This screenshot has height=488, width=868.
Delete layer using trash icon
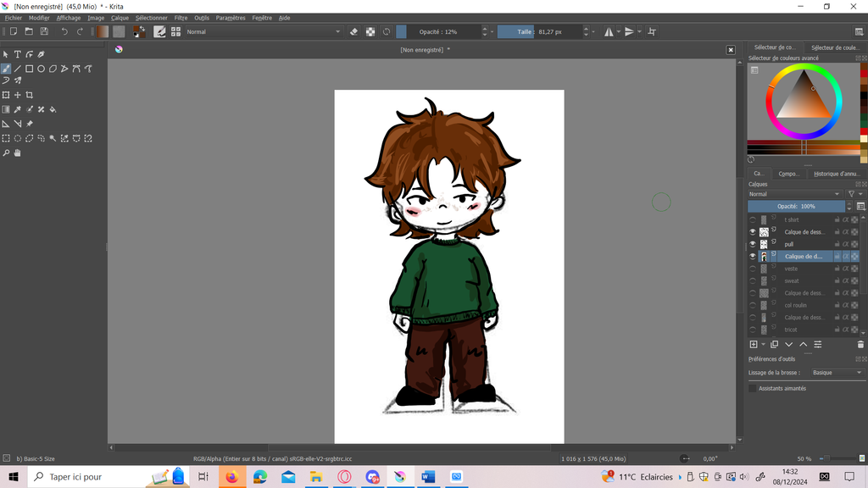click(860, 345)
